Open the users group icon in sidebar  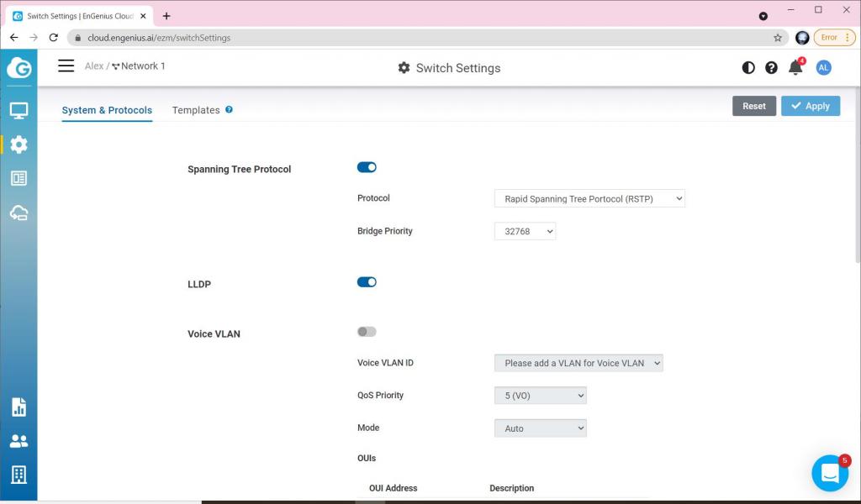[x=18, y=441]
